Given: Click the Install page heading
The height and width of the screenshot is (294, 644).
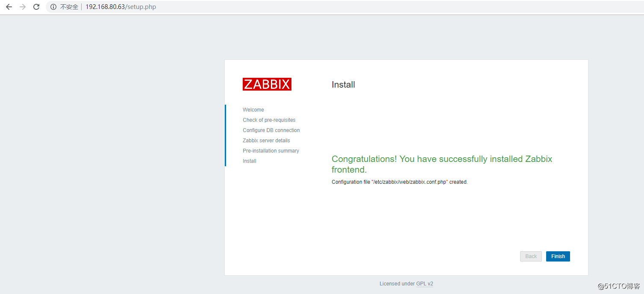Looking at the screenshot, I should coord(343,85).
